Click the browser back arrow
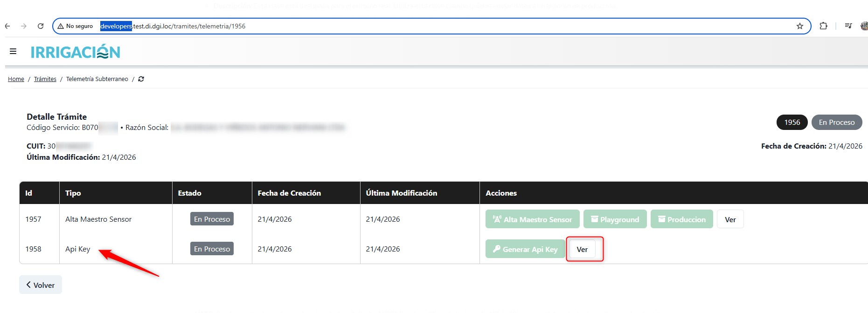This screenshot has height=313, width=868. [7, 26]
